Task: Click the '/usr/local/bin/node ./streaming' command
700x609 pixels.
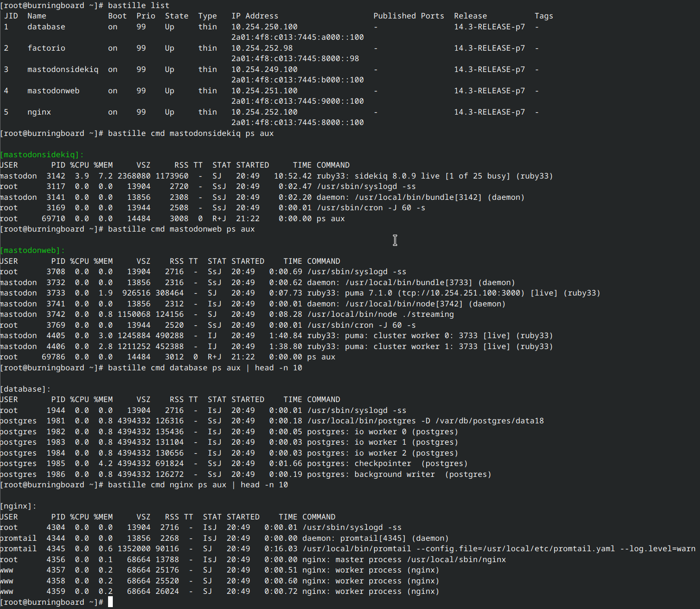Action: [380, 314]
